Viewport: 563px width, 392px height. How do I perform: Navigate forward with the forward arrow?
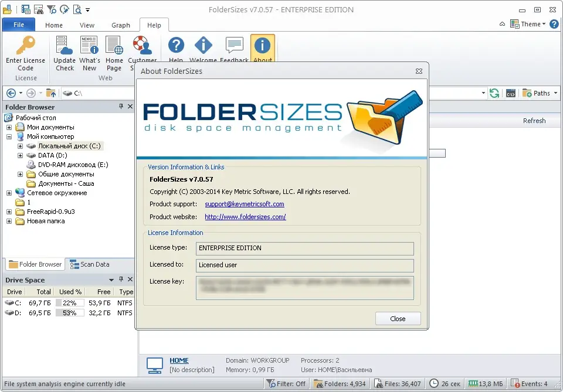pyautogui.click(x=31, y=93)
